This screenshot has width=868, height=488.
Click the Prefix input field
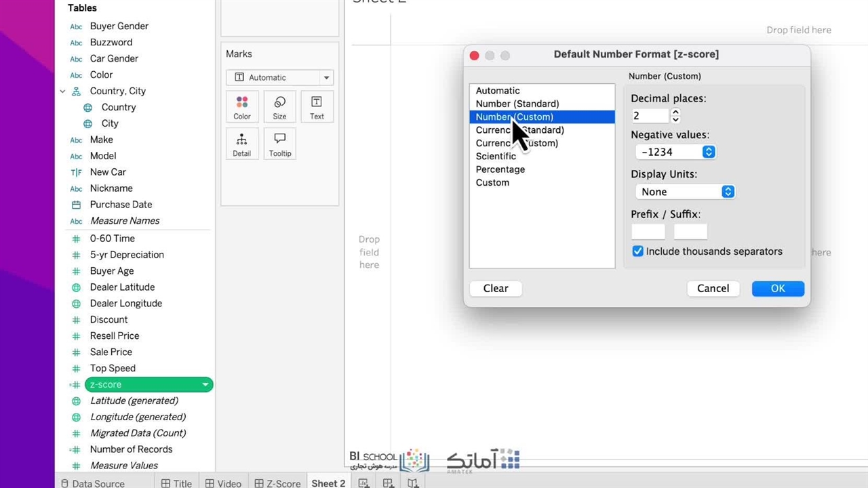tap(648, 232)
